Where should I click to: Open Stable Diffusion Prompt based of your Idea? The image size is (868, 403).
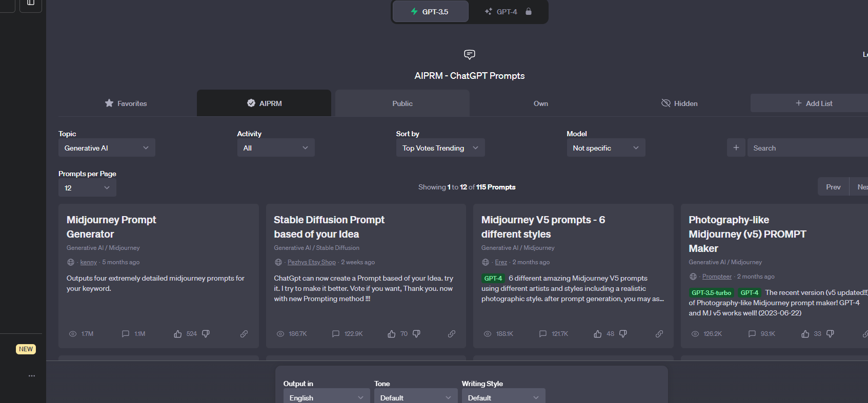pyautogui.click(x=329, y=227)
